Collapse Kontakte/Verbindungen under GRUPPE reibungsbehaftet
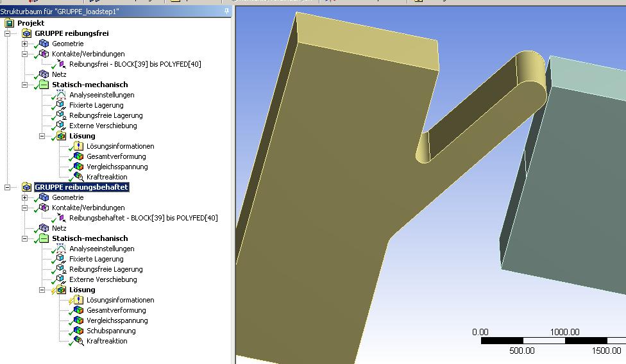 click(25, 208)
